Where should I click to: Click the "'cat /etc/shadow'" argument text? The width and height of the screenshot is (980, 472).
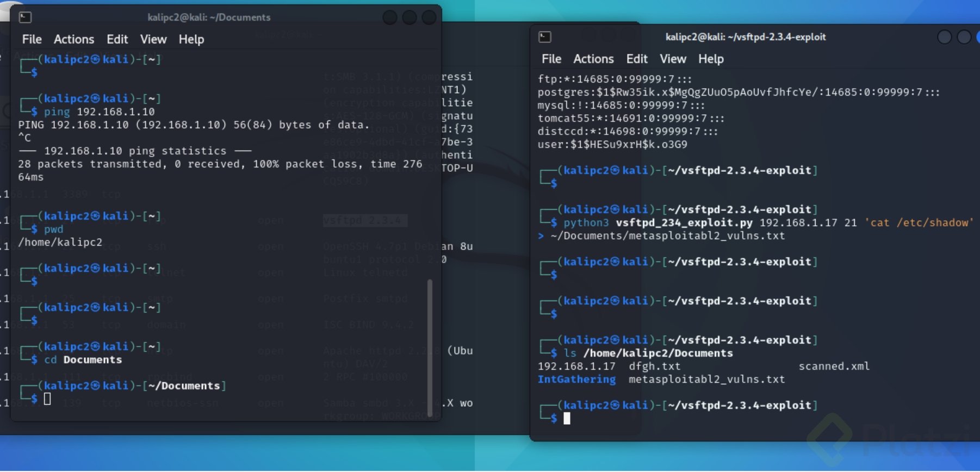(920, 222)
